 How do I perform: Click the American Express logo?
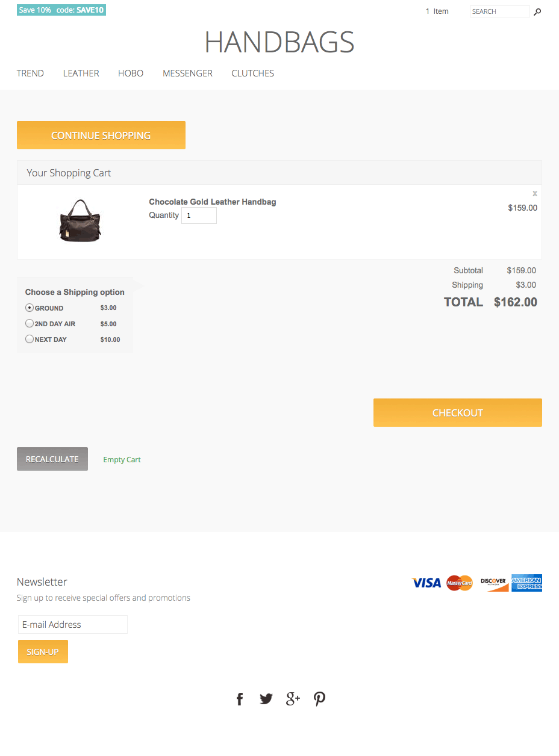pos(526,583)
